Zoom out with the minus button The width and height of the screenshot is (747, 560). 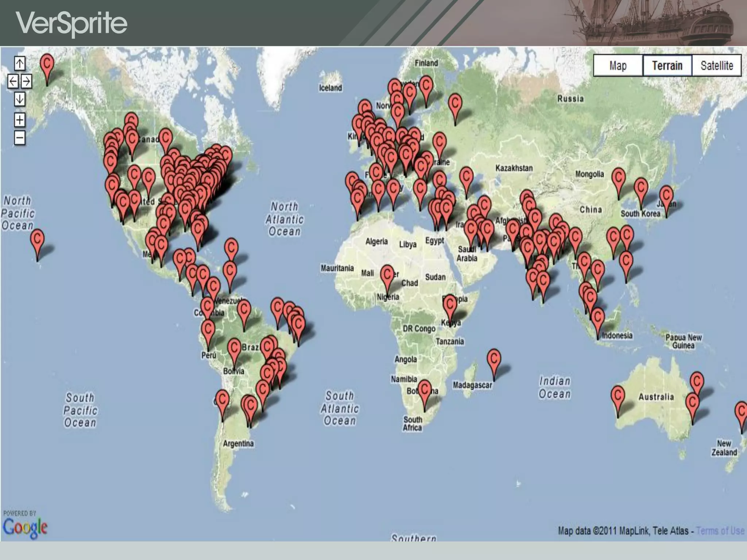[20, 138]
